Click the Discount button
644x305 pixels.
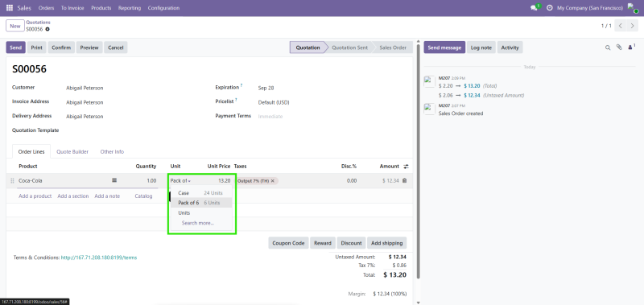(x=351, y=243)
